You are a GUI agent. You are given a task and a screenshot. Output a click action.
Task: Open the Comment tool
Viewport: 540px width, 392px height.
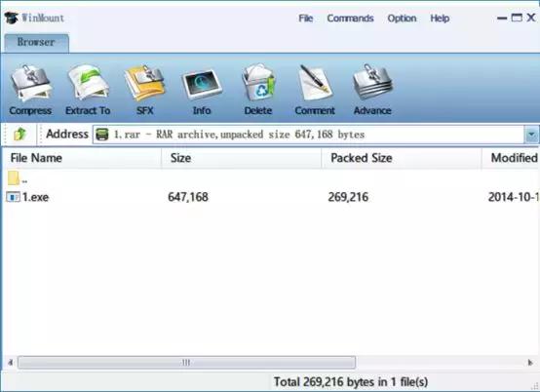[315, 83]
